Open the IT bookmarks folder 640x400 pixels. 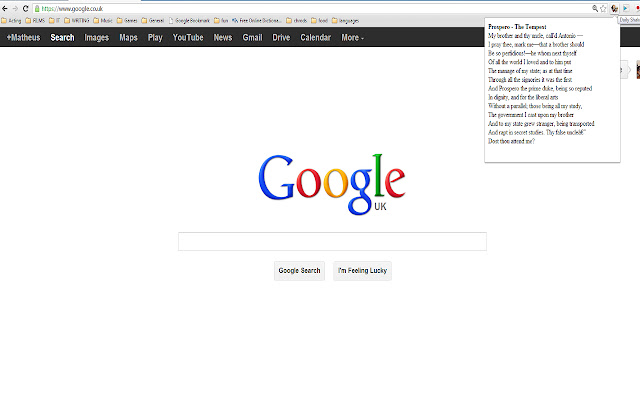tap(54, 20)
